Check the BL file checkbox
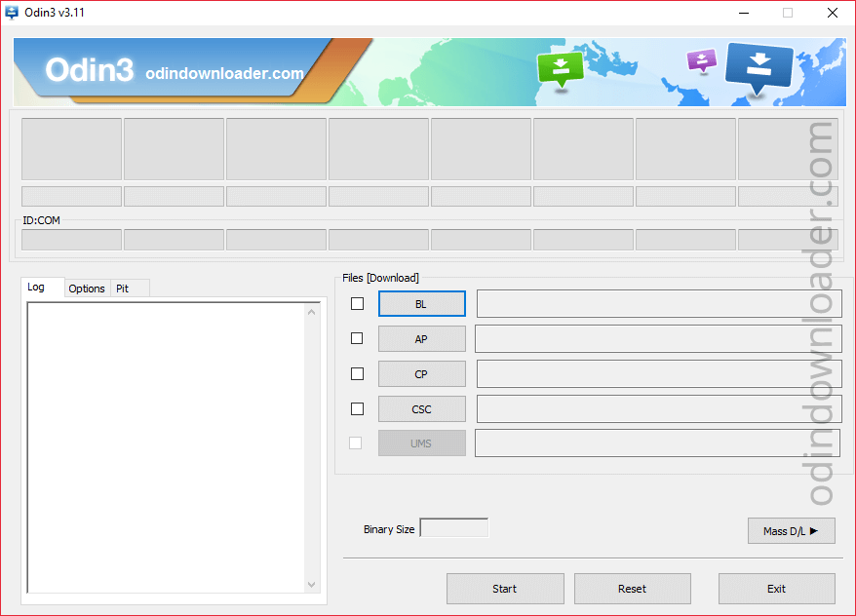 click(x=357, y=303)
